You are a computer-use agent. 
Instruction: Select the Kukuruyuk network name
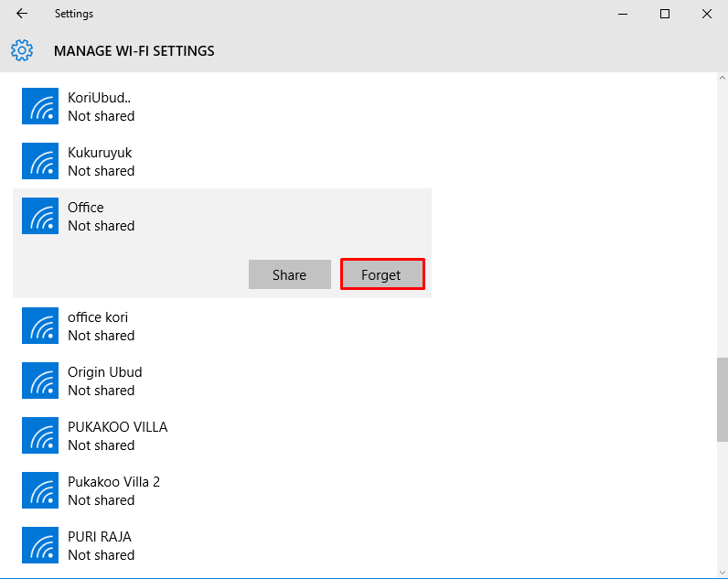(100, 153)
